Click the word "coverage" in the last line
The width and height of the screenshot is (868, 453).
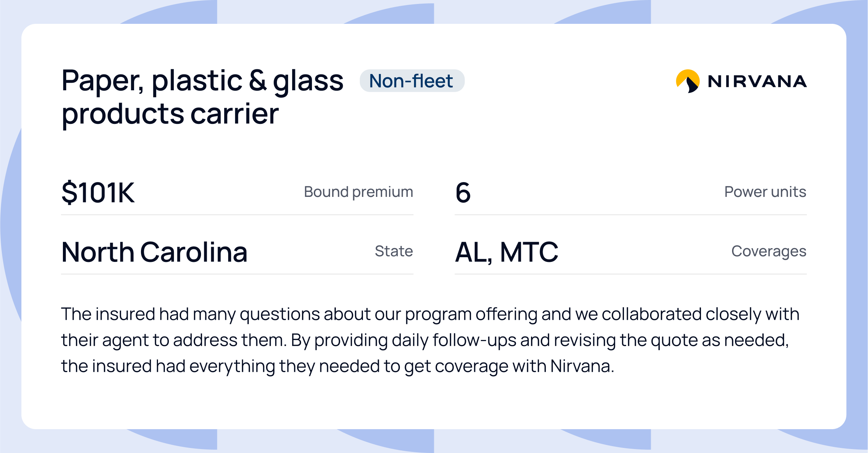(471, 366)
